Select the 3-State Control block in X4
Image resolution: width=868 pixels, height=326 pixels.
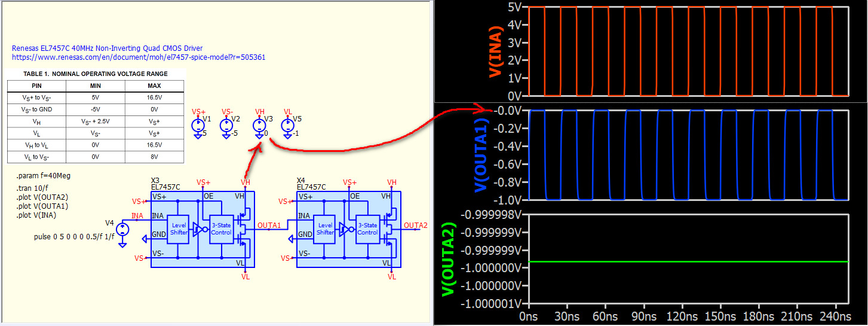tap(367, 228)
